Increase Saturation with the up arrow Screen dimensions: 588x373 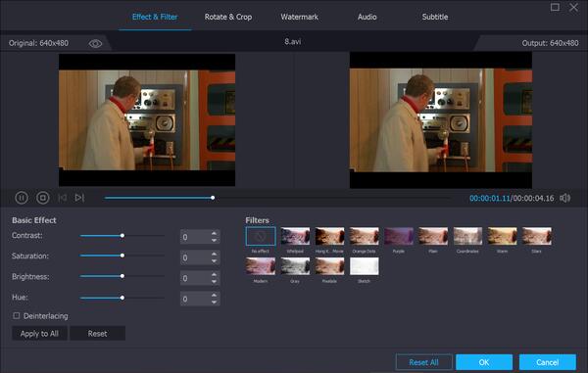(x=214, y=254)
